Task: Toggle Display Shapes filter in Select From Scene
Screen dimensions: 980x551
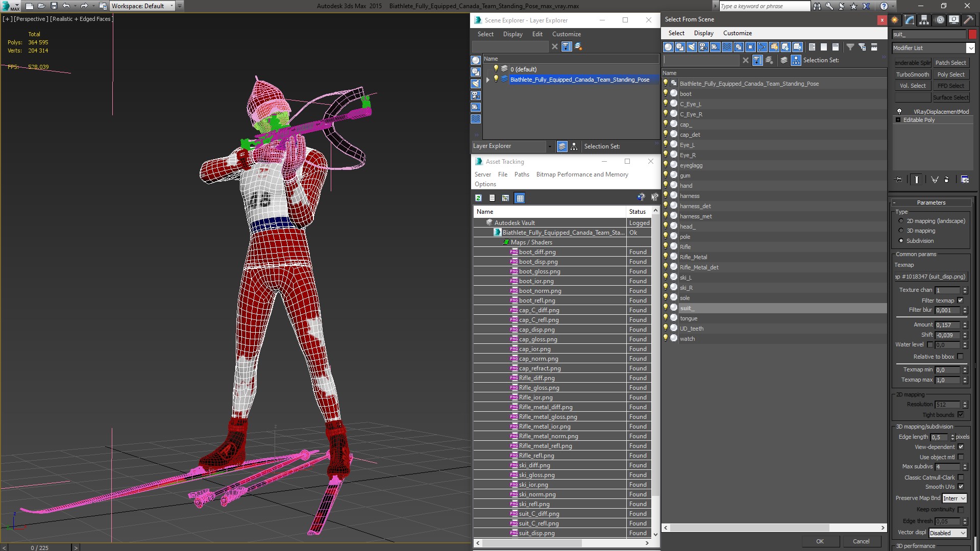Action: [680, 47]
